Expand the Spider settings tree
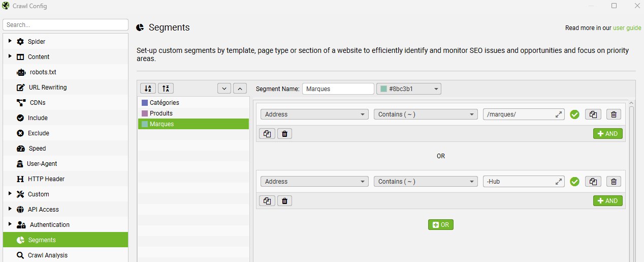Screen dimensions: 644x262 10,41
